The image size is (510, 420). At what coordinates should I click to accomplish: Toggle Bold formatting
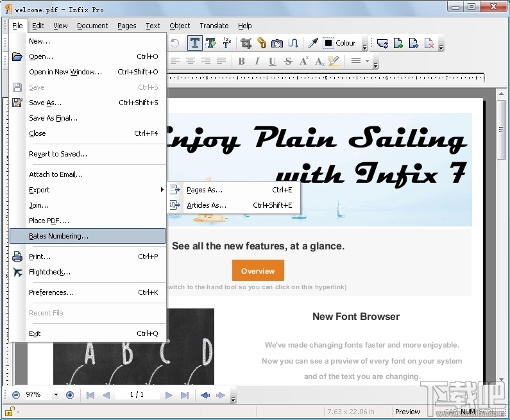pyautogui.click(x=241, y=61)
